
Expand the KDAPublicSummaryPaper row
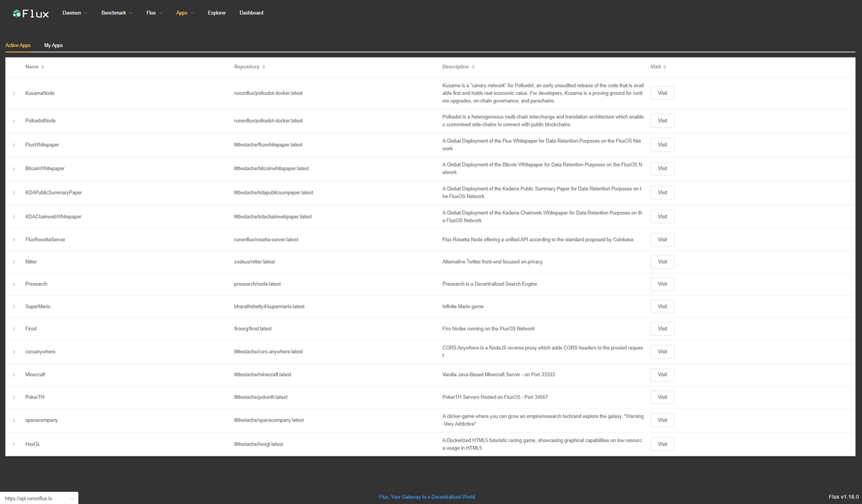pos(14,192)
